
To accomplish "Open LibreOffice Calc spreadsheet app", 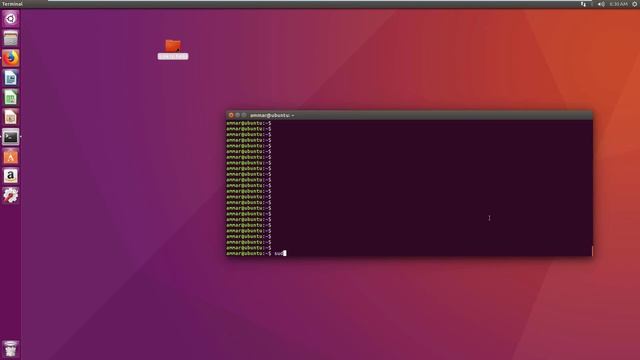I will [x=11, y=98].
